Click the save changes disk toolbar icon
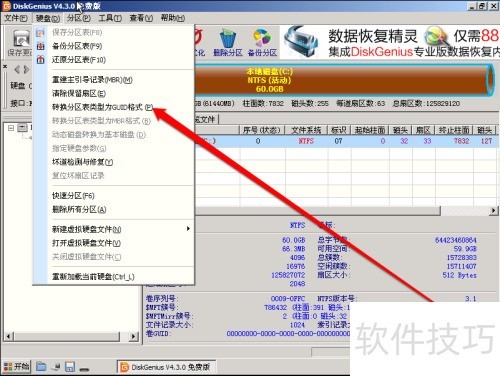The image size is (500, 376). pyautogui.click(x=21, y=38)
